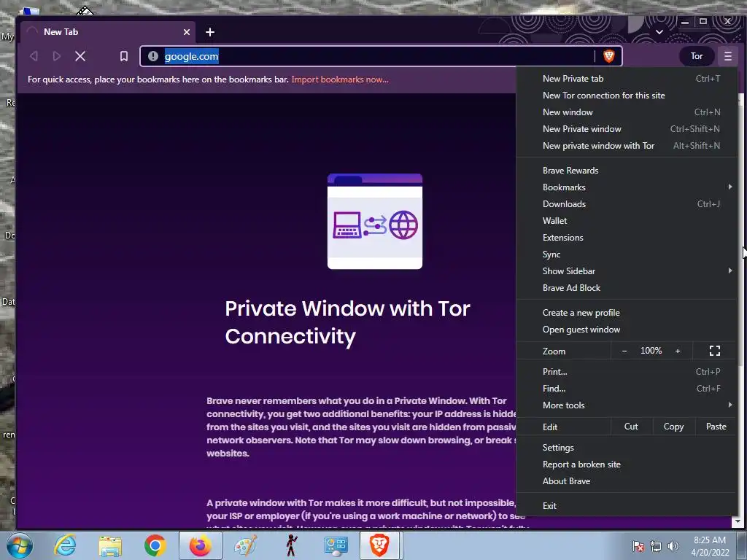Open Settings from the menu

pos(627,448)
